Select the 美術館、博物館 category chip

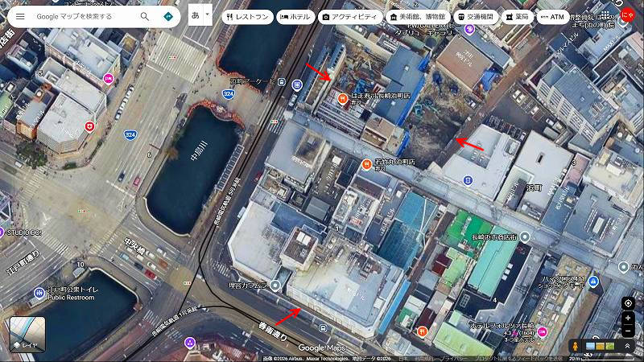pos(418,17)
